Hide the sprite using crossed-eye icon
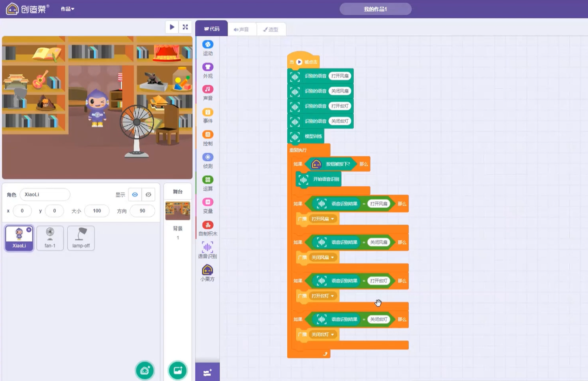 coord(149,195)
